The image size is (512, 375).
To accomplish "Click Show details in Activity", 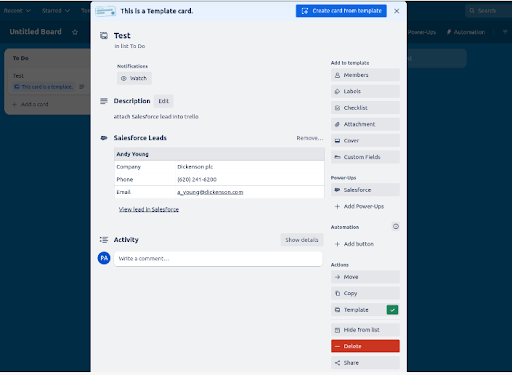I will click(302, 240).
